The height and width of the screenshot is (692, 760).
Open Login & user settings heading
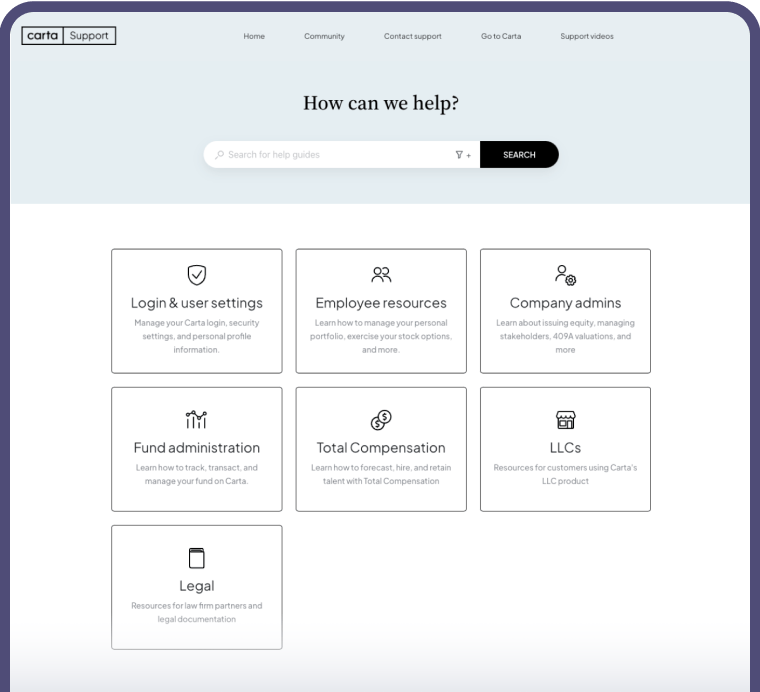pos(197,303)
